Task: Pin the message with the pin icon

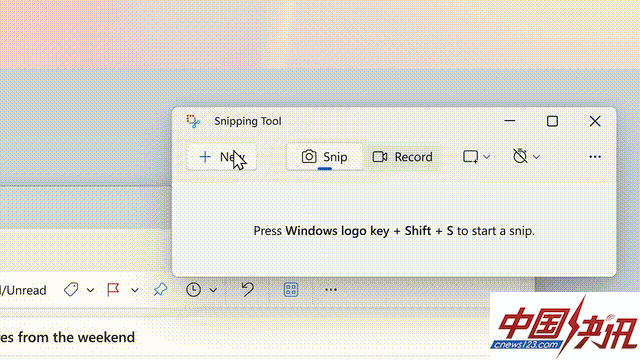Action: [x=160, y=289]
